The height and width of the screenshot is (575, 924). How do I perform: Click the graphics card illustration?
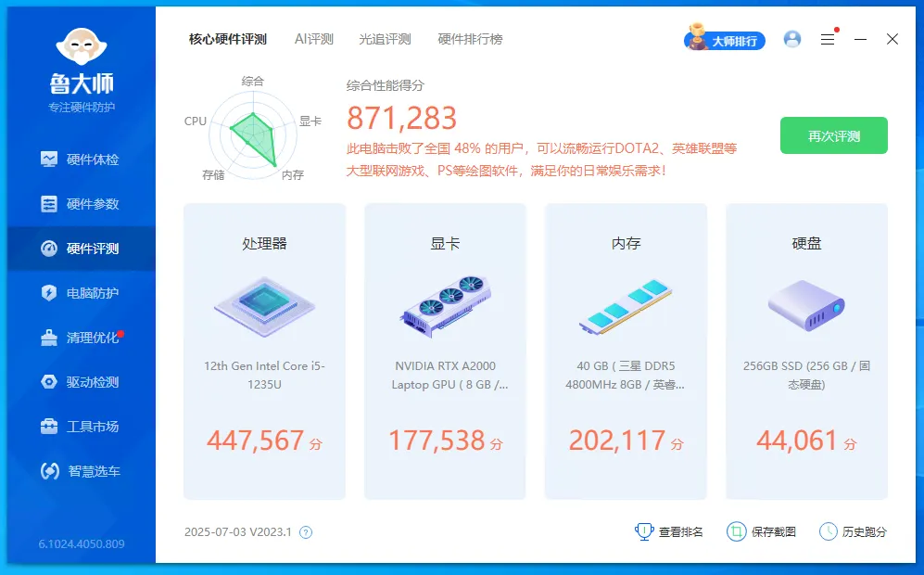(446, 307)
